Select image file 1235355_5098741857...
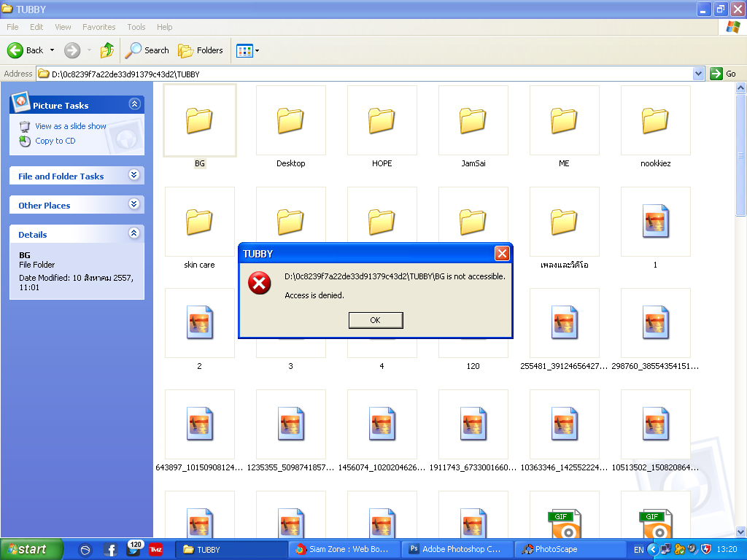The image size is (747, 560). click(x=290, y=430)
